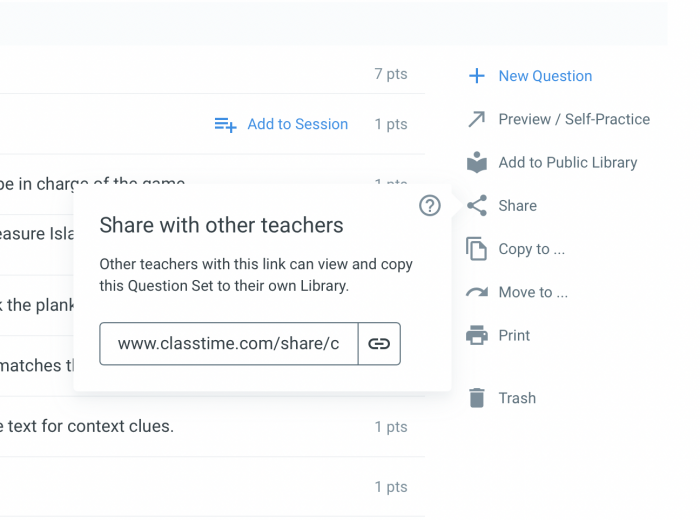Select the share URL text field
This screenshot has height=520, width=700.
pos(229,344)
